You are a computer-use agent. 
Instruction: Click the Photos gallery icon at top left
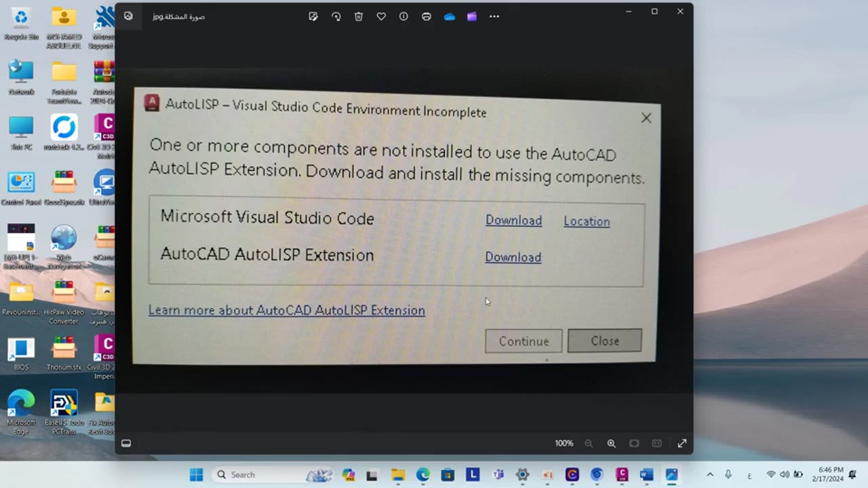pos(128,16)
